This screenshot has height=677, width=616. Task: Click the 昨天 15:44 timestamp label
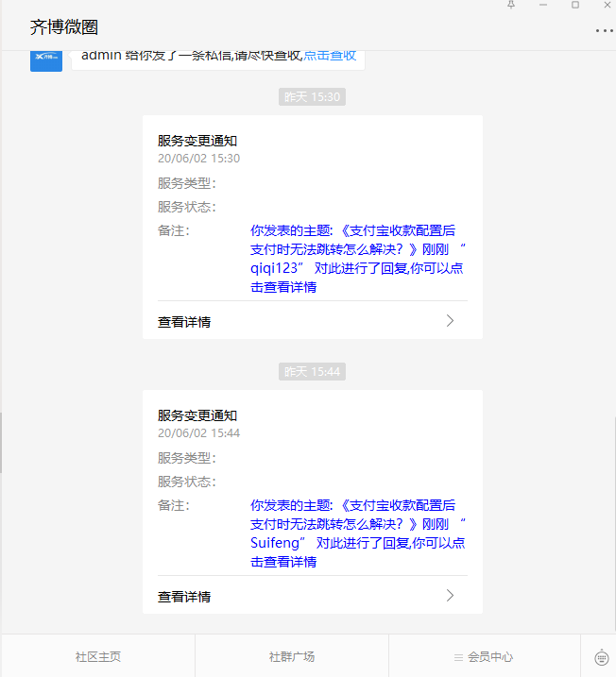pyautogui.click(x=312, y=372)
